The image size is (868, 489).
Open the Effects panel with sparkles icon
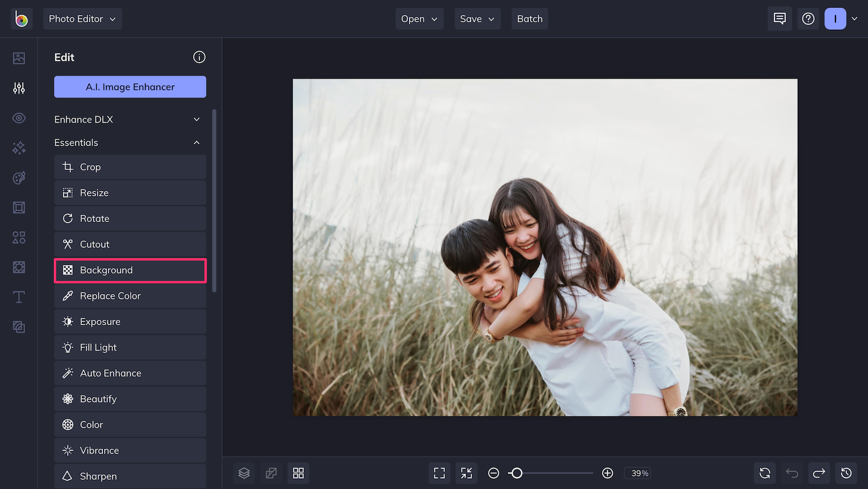pyautogui.click(x=18, y=148)
